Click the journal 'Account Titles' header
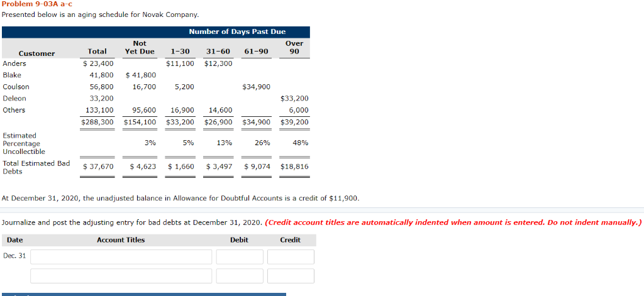 121,240
